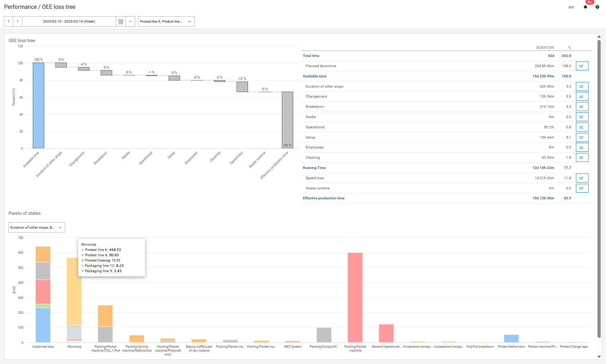Show chart for Setup row
606x364 pixels.
(582, 137)
